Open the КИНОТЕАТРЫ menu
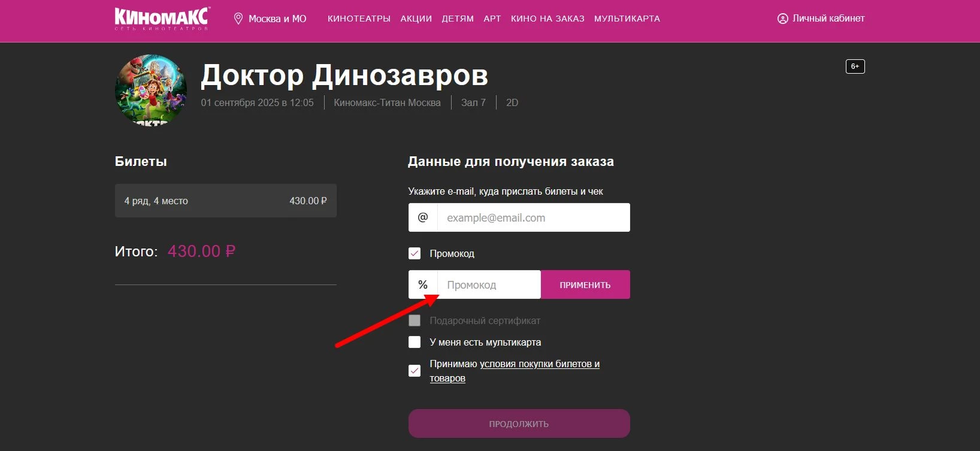 (x=359, y=19)
